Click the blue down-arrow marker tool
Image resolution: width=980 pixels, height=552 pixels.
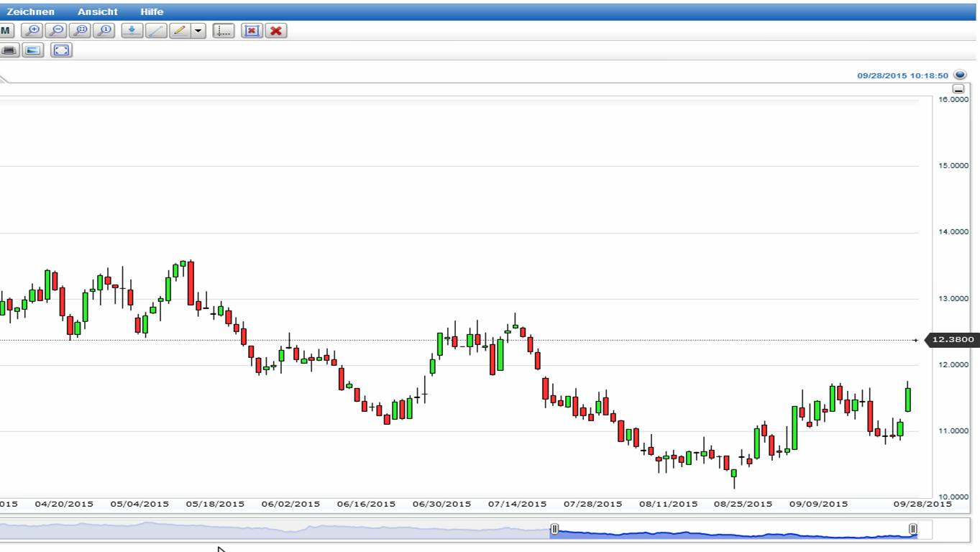coord(132,30)
